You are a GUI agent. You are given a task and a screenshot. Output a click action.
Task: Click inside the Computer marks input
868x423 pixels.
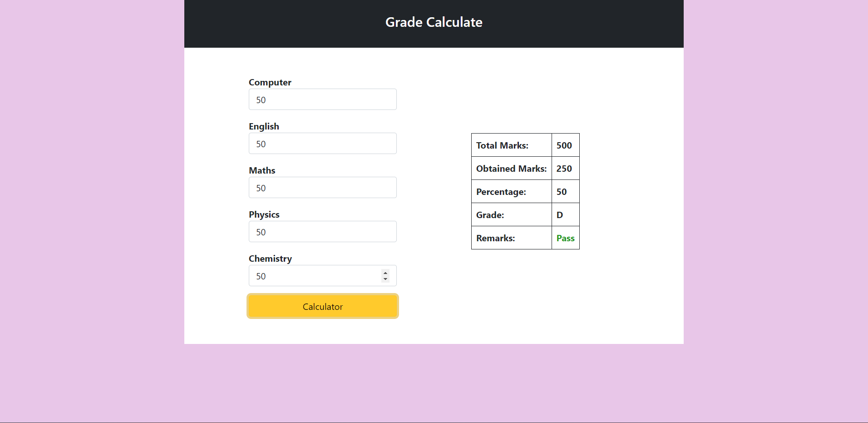[x=322, y=99]
